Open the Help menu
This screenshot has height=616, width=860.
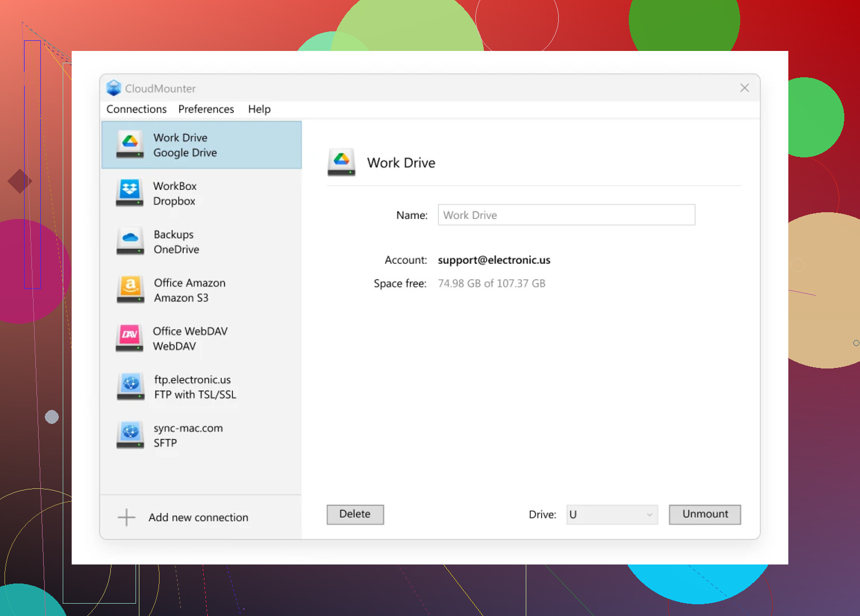click(x=259, y=109)
